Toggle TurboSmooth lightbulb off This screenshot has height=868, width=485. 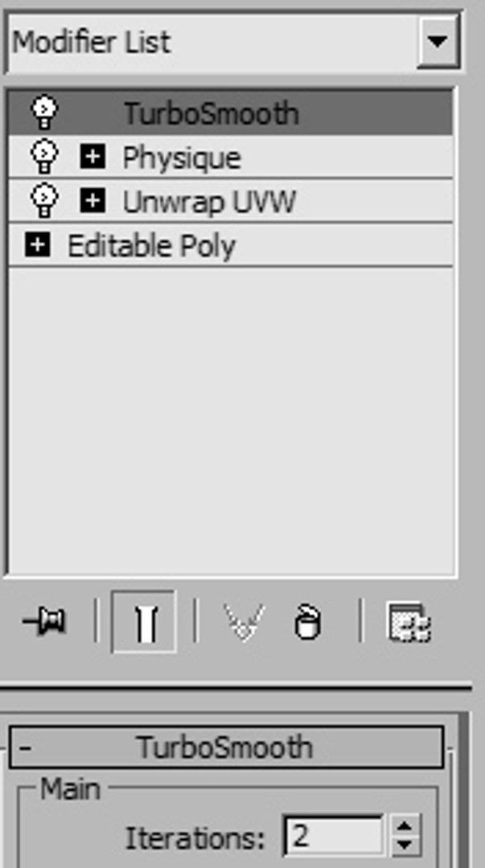pos(44,113)
